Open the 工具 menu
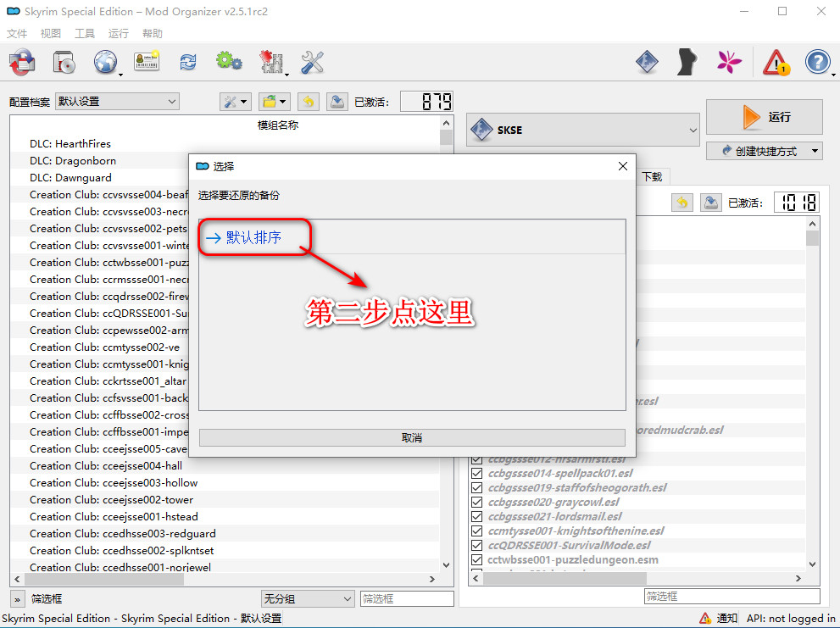The height and width of the screenshot is (628, 840). click(85, 34)
